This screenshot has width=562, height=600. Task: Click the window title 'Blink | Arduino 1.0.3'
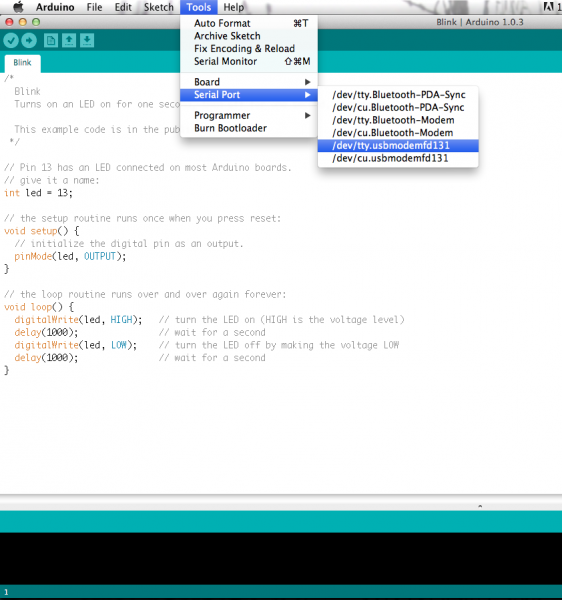point(480,22)
